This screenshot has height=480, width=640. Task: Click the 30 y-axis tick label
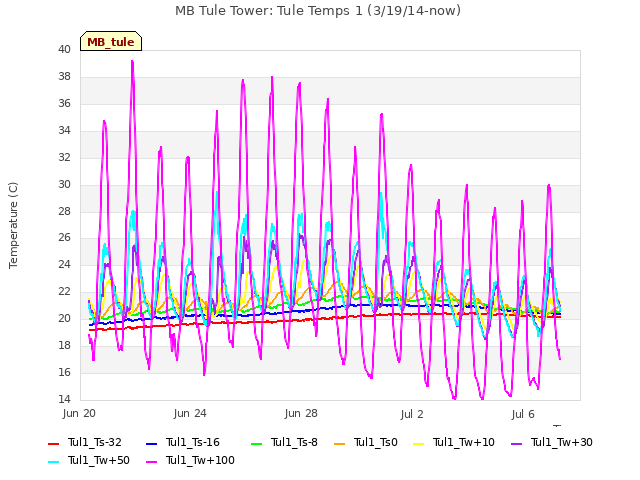(x=64, y=184)
